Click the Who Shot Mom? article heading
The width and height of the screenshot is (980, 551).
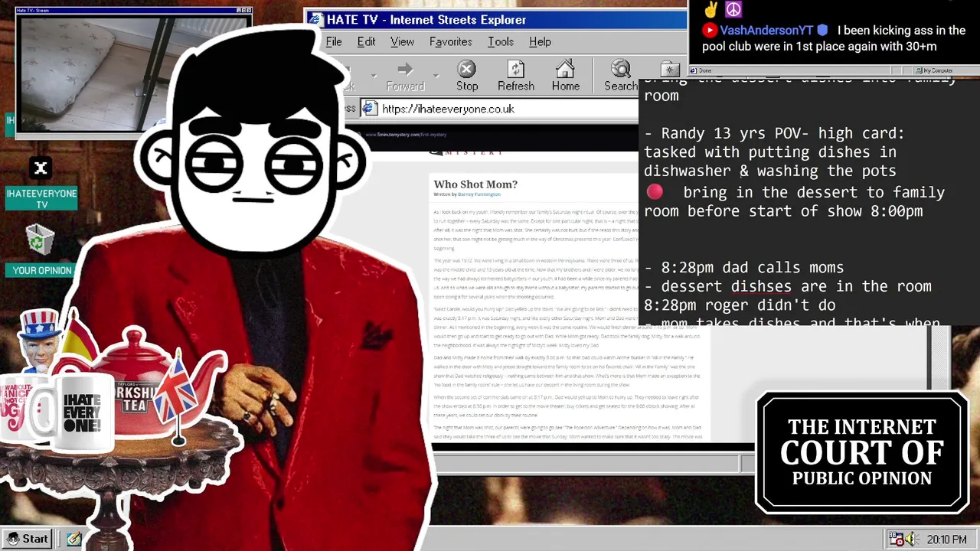tap(475, 184)
